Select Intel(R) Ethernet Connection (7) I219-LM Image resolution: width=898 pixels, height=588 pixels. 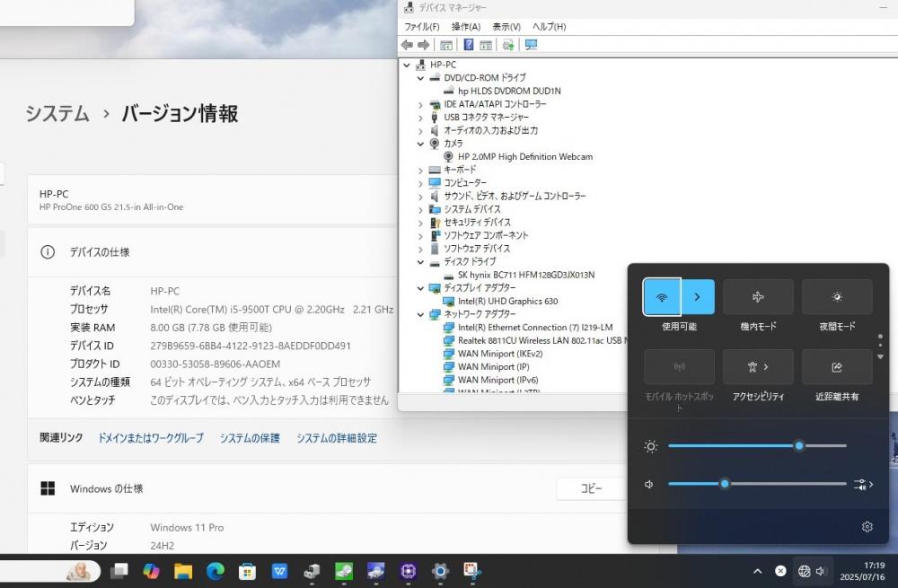[x=535, y=328]
